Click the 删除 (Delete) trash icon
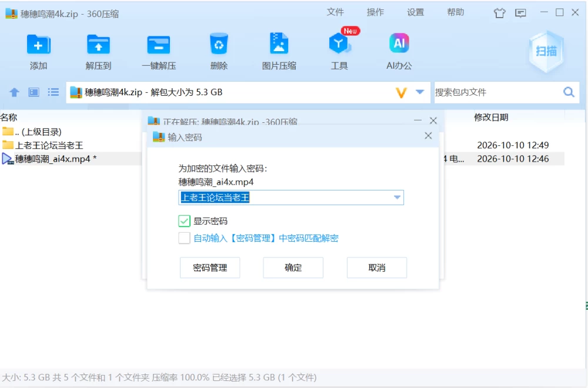The height and width of the screenshot is (388, 588). 219,44
